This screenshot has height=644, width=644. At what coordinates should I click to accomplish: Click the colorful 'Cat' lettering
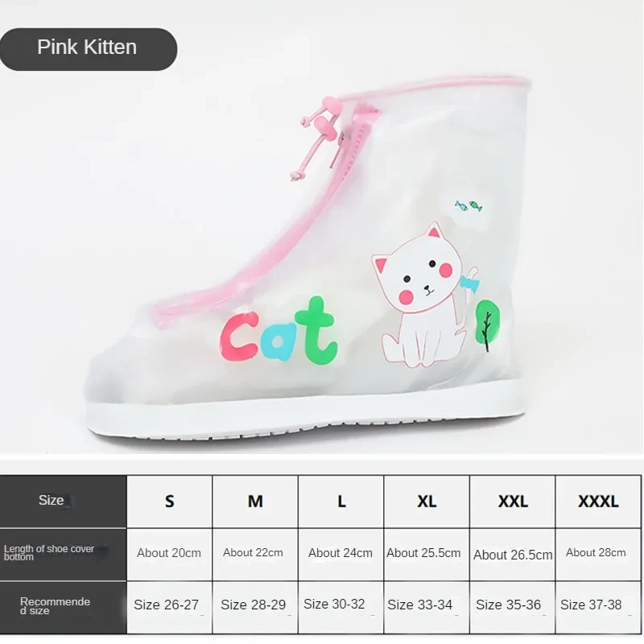point(279,332)
